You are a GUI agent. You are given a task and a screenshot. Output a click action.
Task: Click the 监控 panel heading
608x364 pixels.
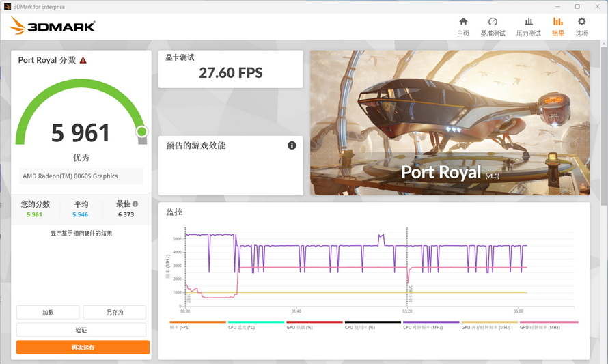click(174, 212)
